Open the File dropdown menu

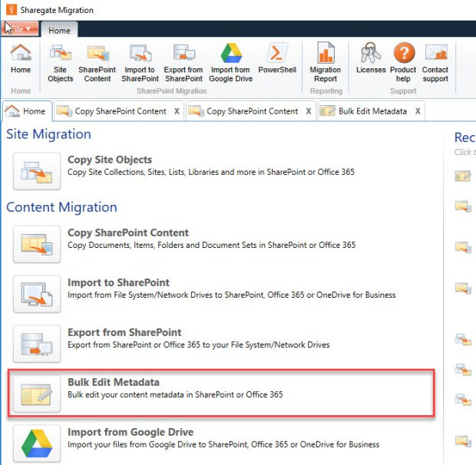(20, 29)
